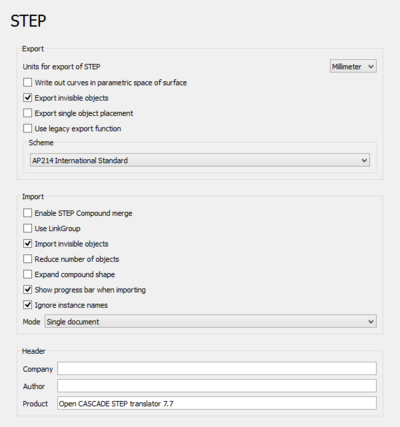Enable writing curves in parametric space

tap(28, 82)
